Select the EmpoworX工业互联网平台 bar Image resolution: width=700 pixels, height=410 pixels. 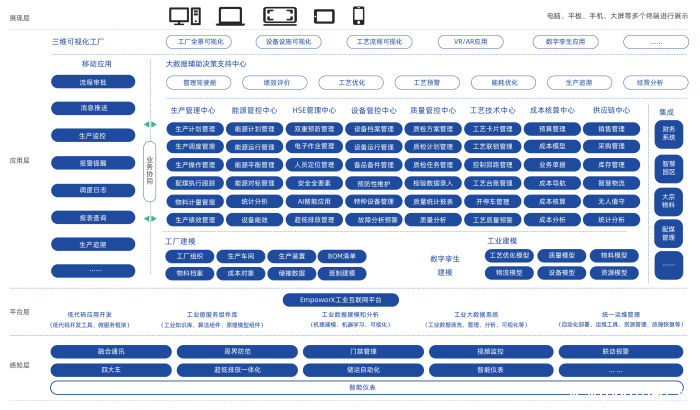click(335, 299)
